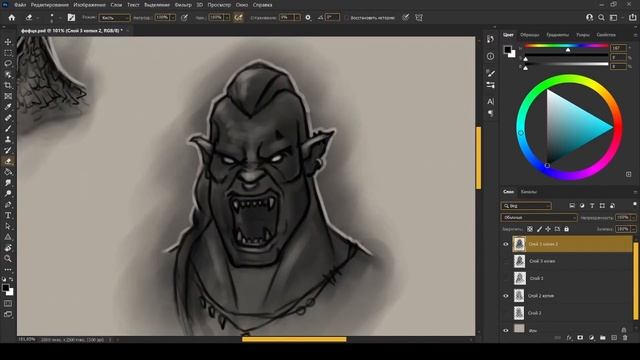Open the flow percentage dropdown arrow

tap(227, 18)
